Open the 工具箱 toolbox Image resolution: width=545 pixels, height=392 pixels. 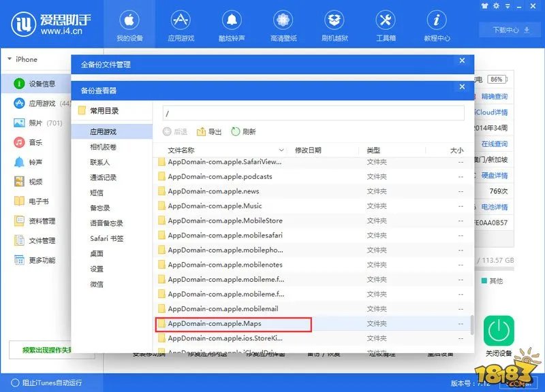(385, 26)
